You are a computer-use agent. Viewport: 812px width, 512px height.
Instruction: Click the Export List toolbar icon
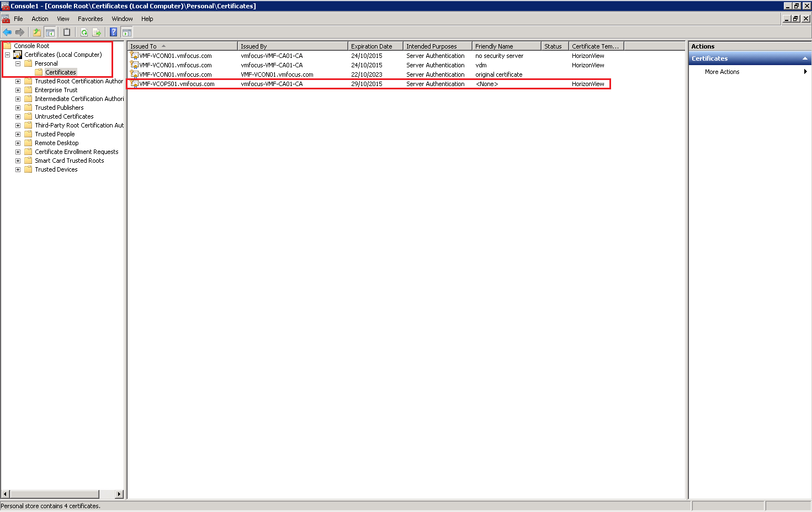[97, 33]
